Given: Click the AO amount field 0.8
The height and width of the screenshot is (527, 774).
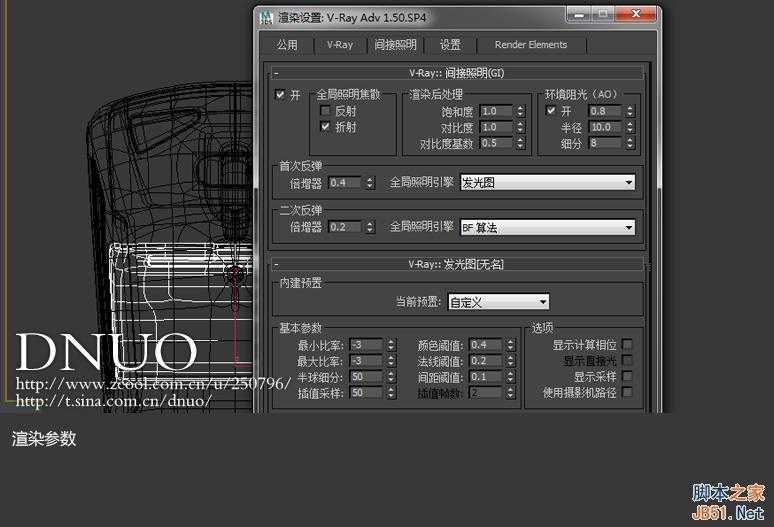Looking at the screenshot, I should coord(606,111).
